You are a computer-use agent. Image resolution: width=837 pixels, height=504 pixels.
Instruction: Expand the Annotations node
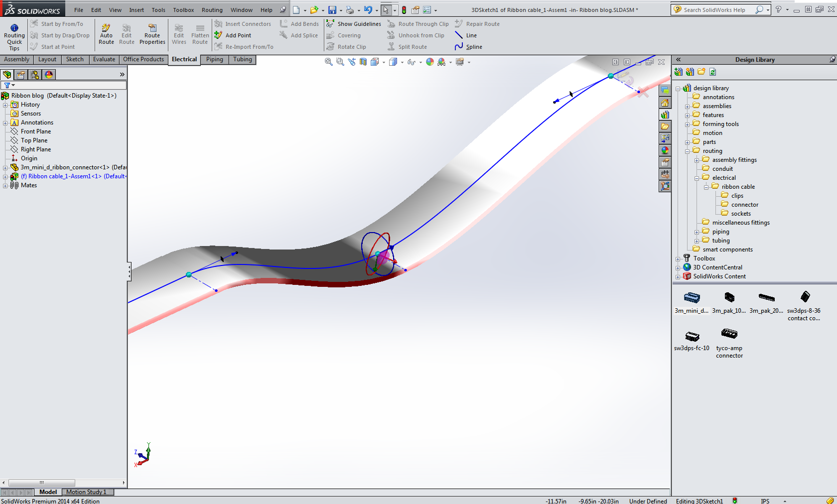[x=5, y=123]
